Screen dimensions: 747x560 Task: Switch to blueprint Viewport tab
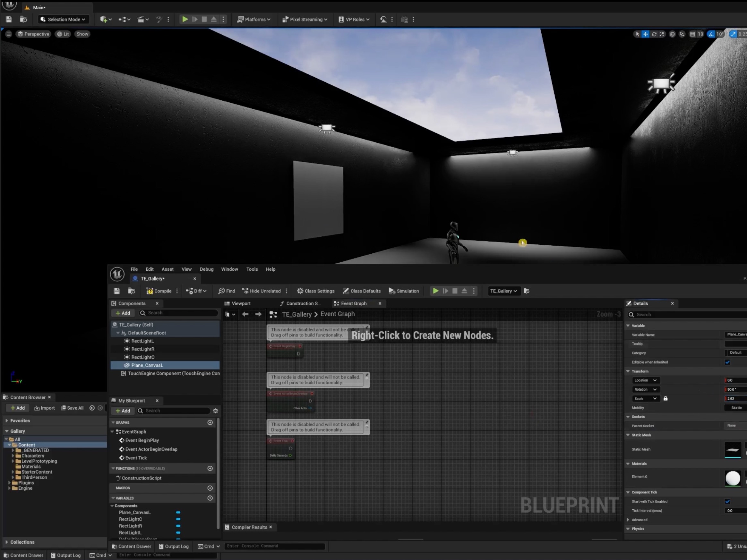click(x=237, y=303)
